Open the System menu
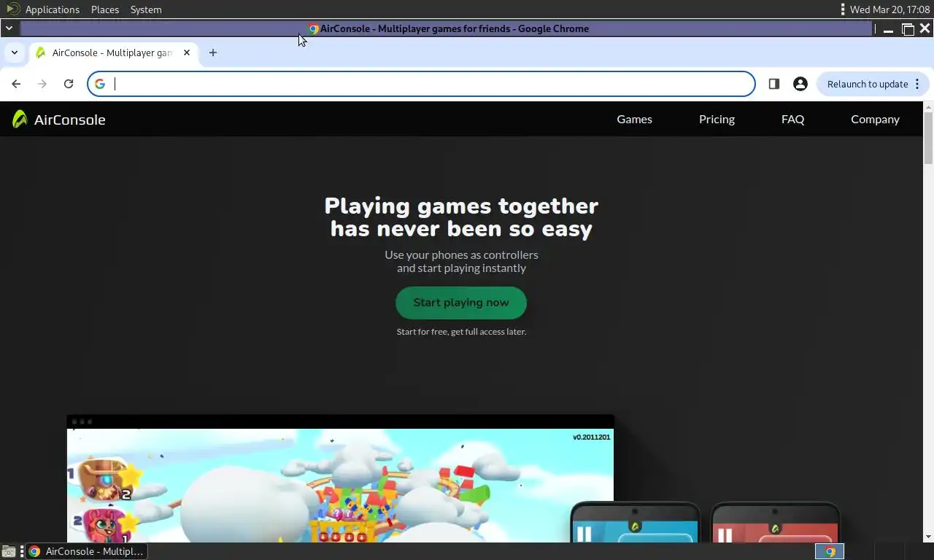 point(146,9)
